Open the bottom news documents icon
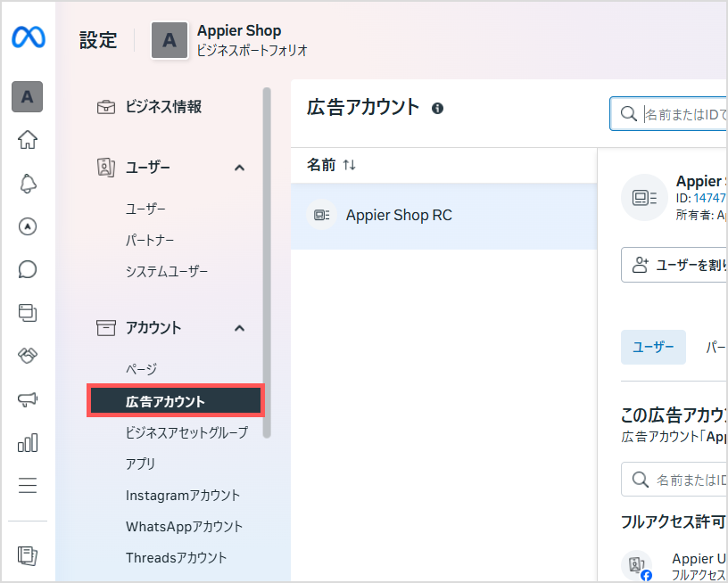Screen dimensions: 728x583 pyautogui.click(x=28, y=555)
